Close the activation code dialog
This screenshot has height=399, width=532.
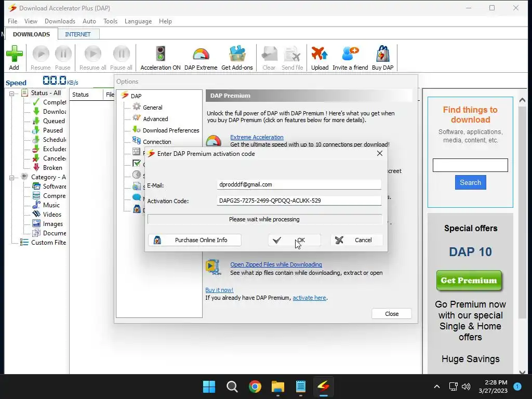380,153
